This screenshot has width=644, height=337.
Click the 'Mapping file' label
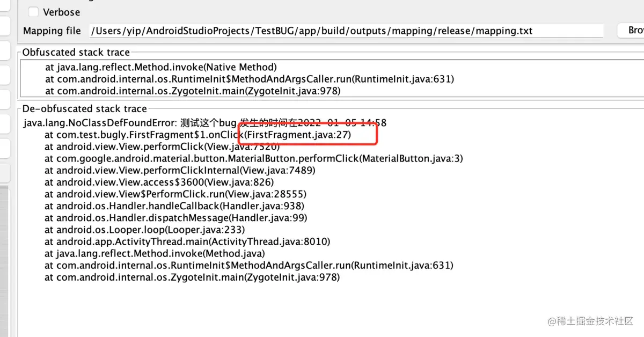click(x=52, y=31)
